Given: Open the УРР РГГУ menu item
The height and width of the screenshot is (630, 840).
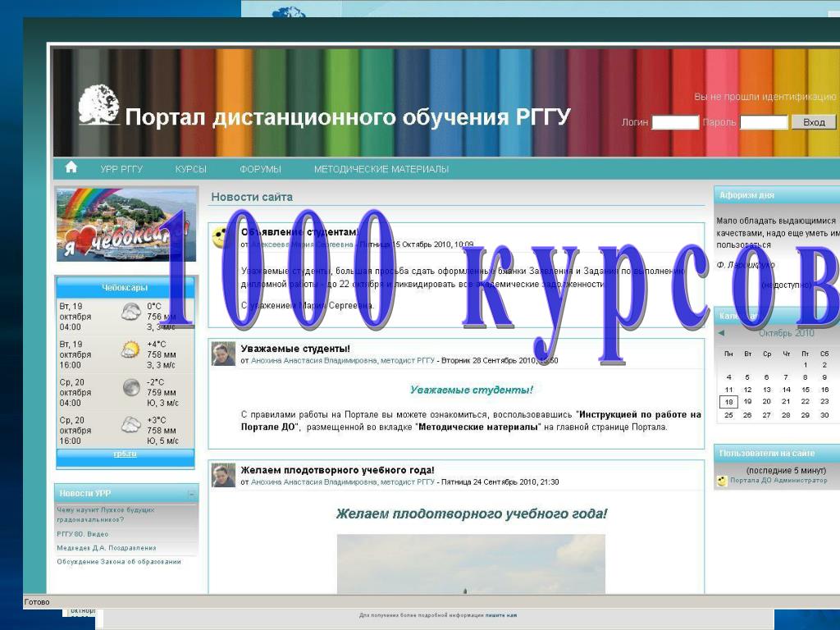Looking at the screenshot, I should (x=121, y=169).
